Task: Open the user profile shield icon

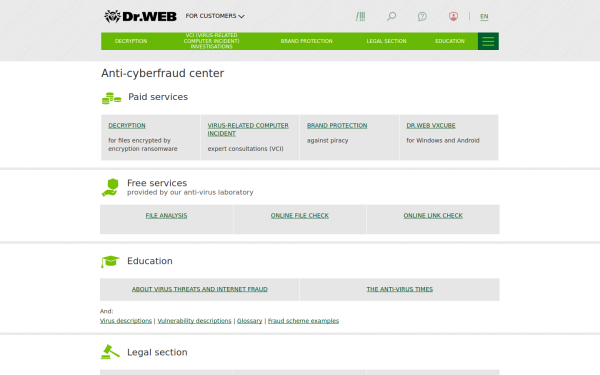Action: [x=453, y=16]
